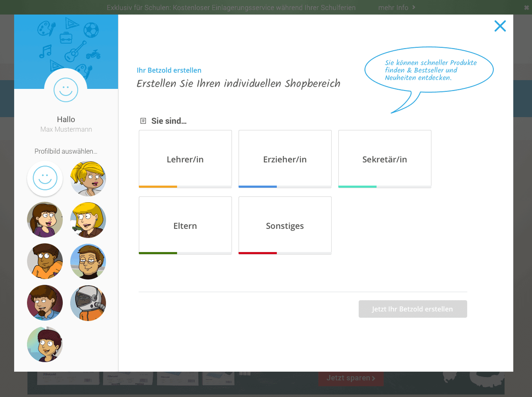Choose the man in orange shirt avatar
This screenshot has height=397, width=532.
45,262
